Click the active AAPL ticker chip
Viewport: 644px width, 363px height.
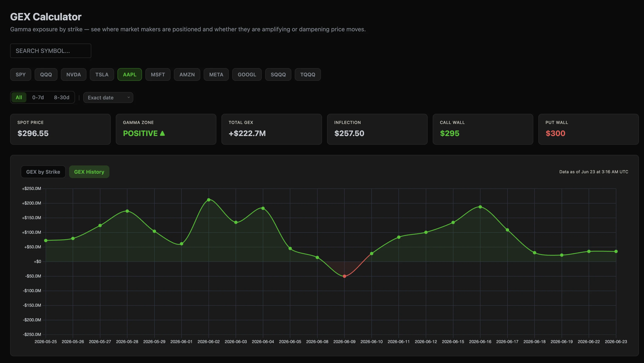[130, 75]
